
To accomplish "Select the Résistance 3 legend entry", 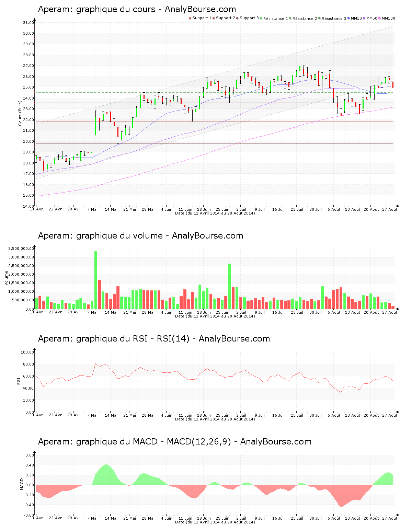I will pyautogui.click(x=332, y=19).
